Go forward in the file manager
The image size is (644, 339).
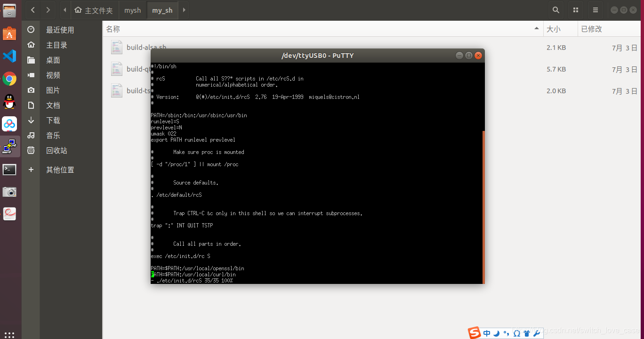pyautogui.click(x=48, y=10)
